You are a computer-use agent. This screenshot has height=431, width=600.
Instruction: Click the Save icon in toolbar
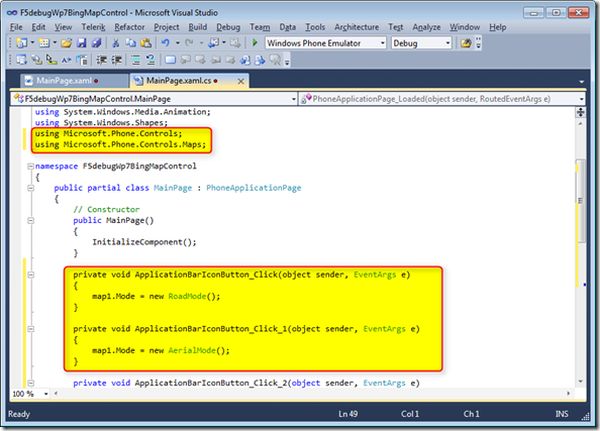coord(81,44)
